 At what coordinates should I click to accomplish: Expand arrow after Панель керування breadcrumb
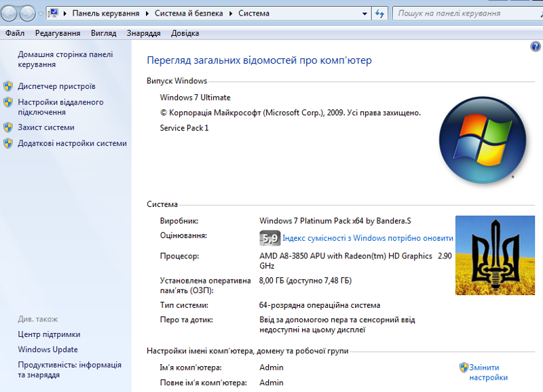pyautogui.click(x=147, y=14)
